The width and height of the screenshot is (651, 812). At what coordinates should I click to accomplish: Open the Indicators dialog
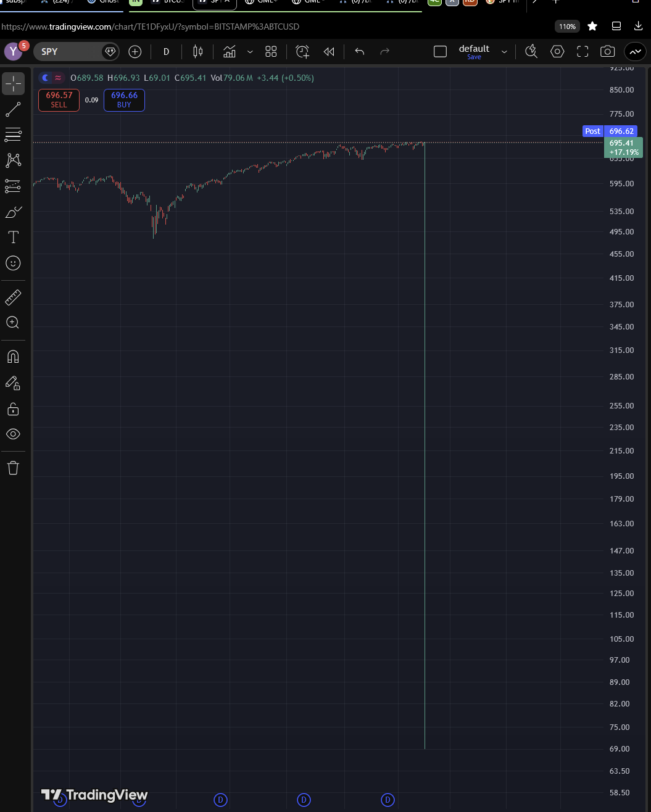[x=230, y=52]
